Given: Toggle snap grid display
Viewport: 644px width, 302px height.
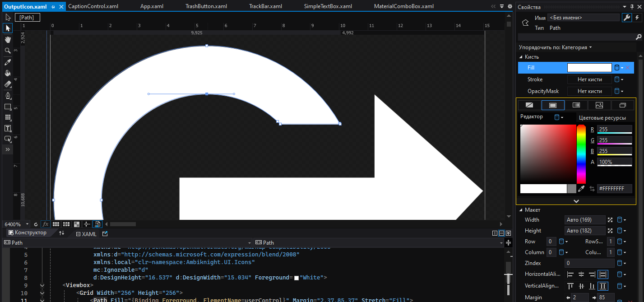Looking at the screenshot, I should point(56,224).
